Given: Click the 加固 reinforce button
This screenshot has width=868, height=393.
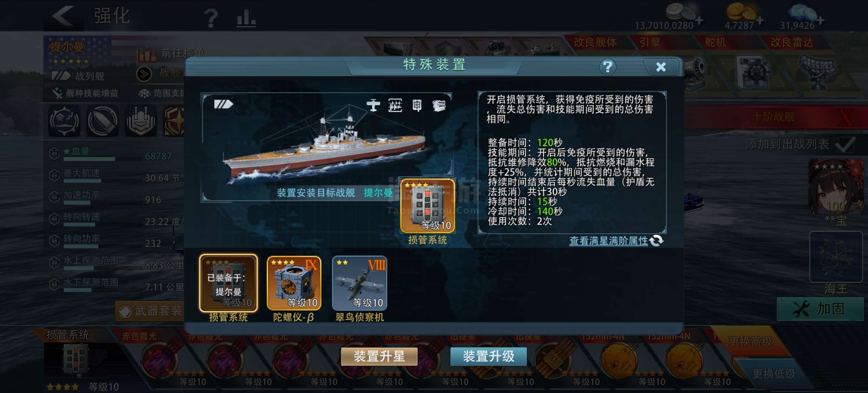Looking at the screenshot, I should point(820,309).
